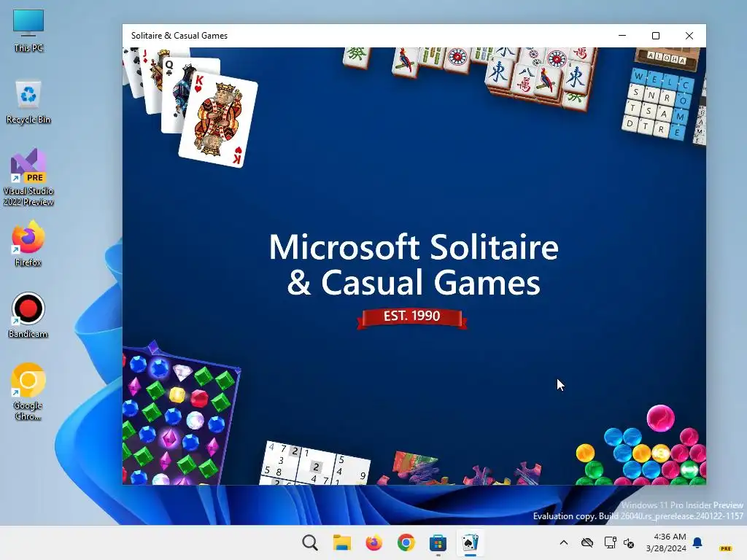Show hidden system tray icons chevron

pos(564,542)
